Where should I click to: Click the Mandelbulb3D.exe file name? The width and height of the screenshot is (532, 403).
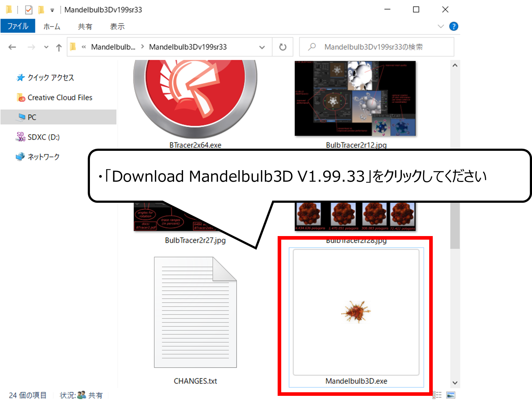356,381
